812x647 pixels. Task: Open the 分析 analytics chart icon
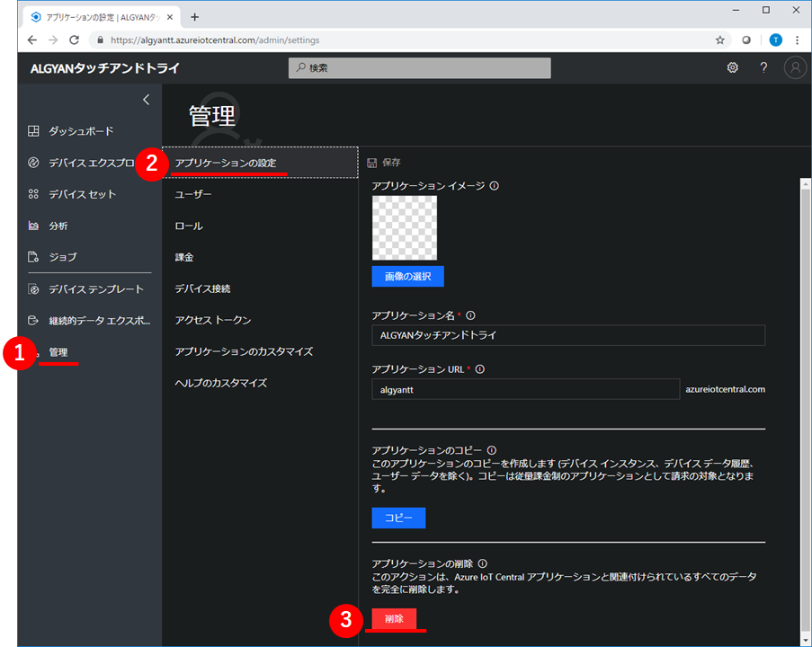pos(33,226)
